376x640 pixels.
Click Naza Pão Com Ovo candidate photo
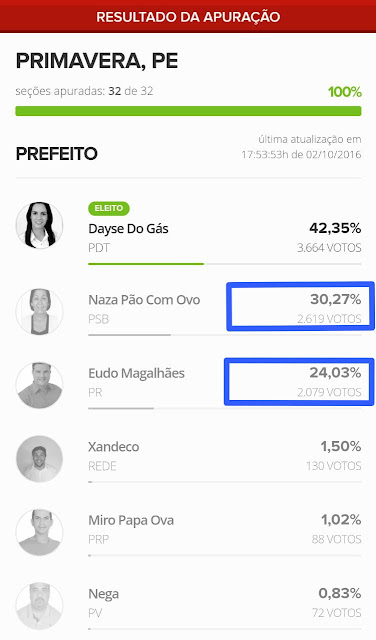coord(39,311)
